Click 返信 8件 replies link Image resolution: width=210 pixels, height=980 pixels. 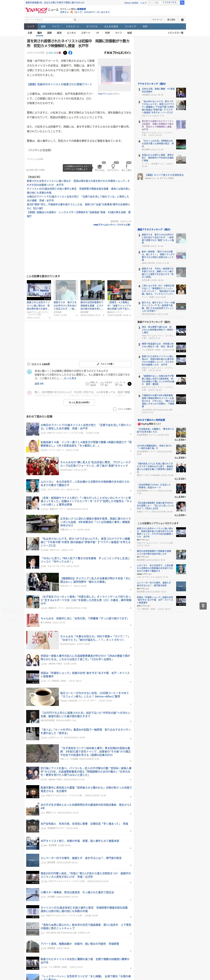(x=39, y=384)
